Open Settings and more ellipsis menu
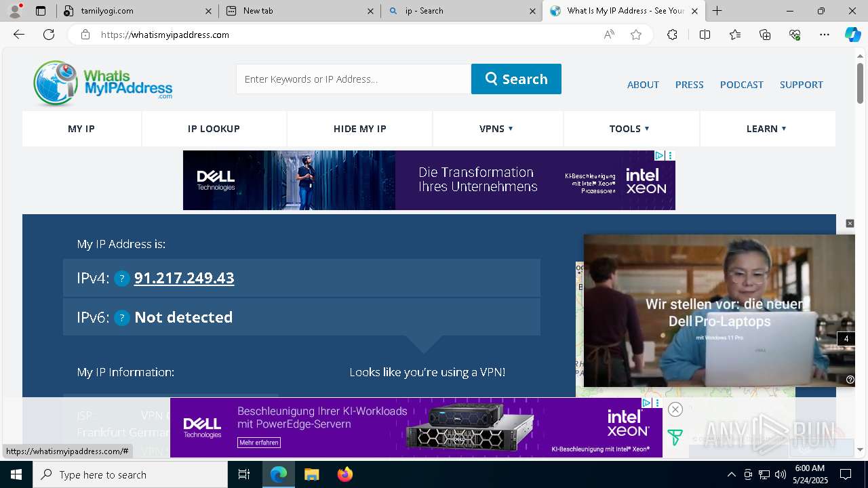This screenshot has height=488, width=868. point(825,35)
